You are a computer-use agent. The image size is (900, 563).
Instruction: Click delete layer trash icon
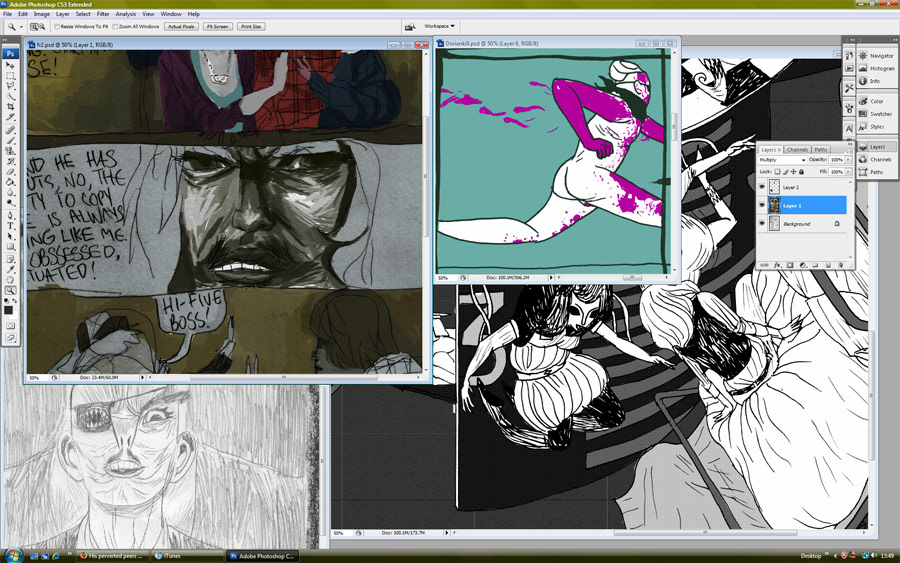[x=840, y=265]
